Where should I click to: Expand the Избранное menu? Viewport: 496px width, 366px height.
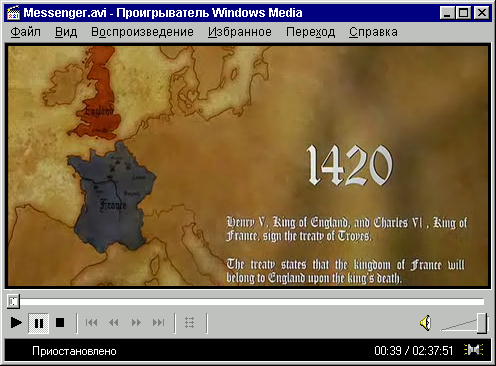(x=240, y=32)
